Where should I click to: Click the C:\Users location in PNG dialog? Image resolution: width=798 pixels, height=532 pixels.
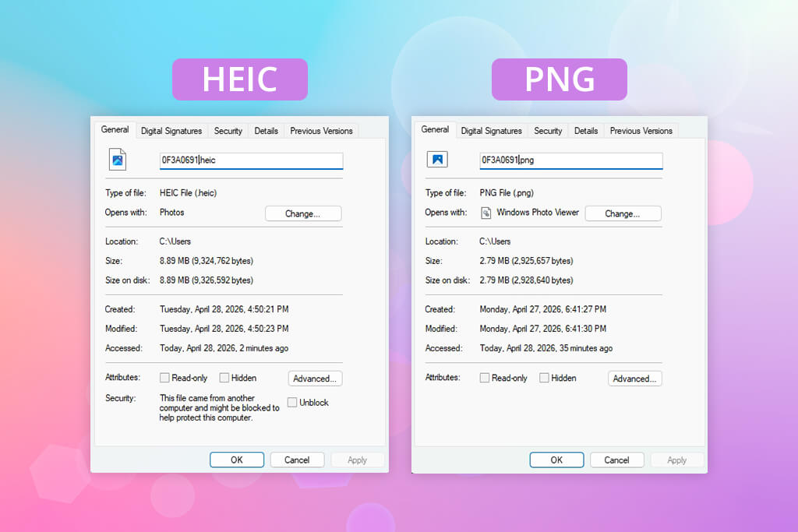495,241
